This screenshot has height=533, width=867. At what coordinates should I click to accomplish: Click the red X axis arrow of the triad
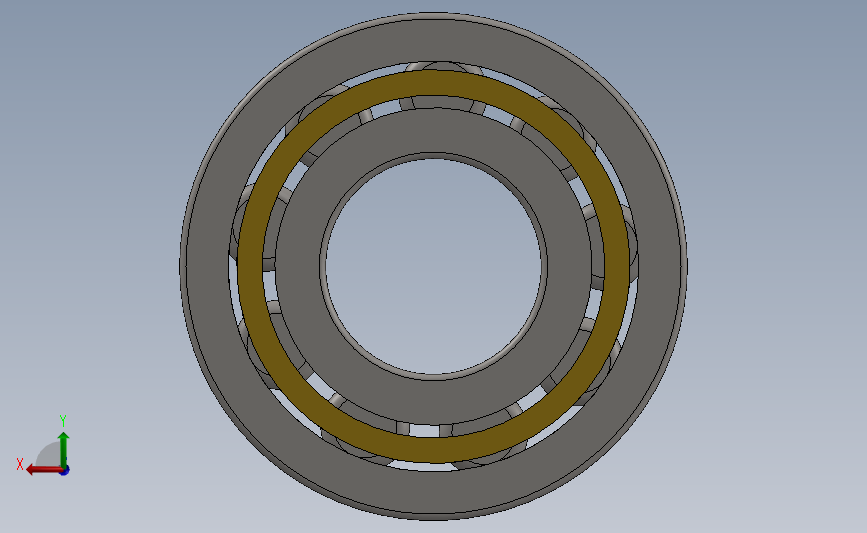coord(43,470)
